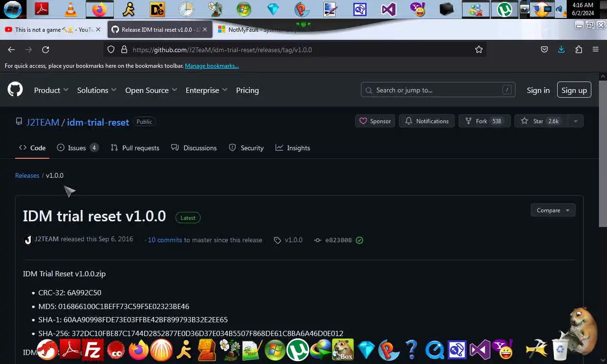Viewport: 607px width, 364px height.
Task: Open the J2TEAM owner link in header
Action: 43,122
